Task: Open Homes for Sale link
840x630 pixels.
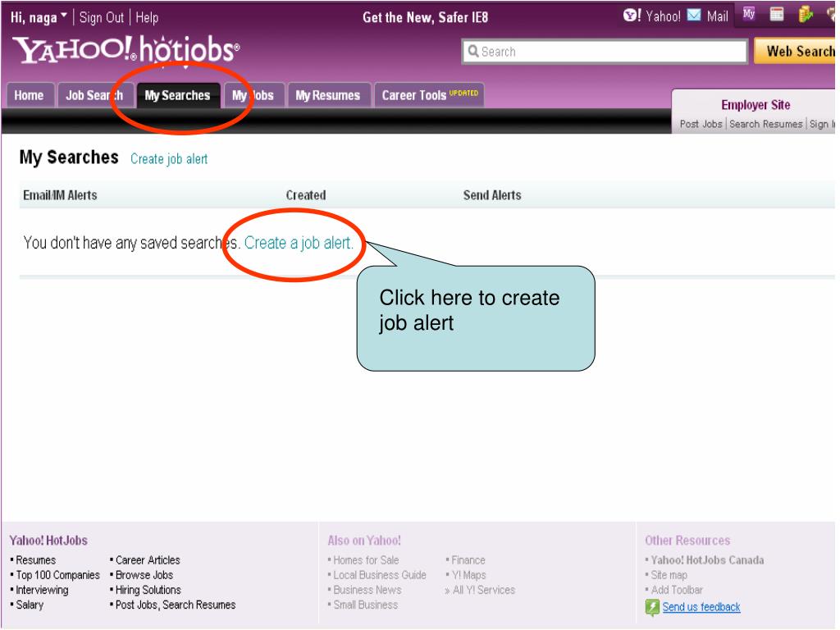Action: [366, 560]
